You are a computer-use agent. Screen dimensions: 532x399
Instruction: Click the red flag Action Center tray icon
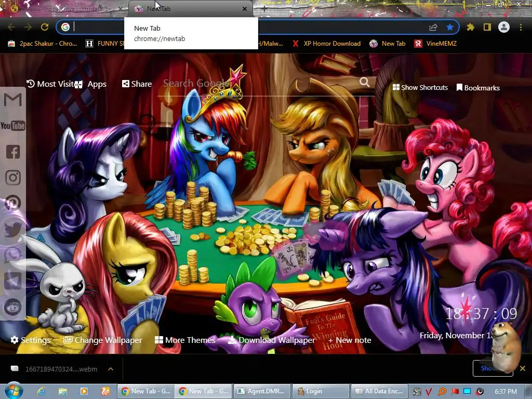[x=455, y=392]
